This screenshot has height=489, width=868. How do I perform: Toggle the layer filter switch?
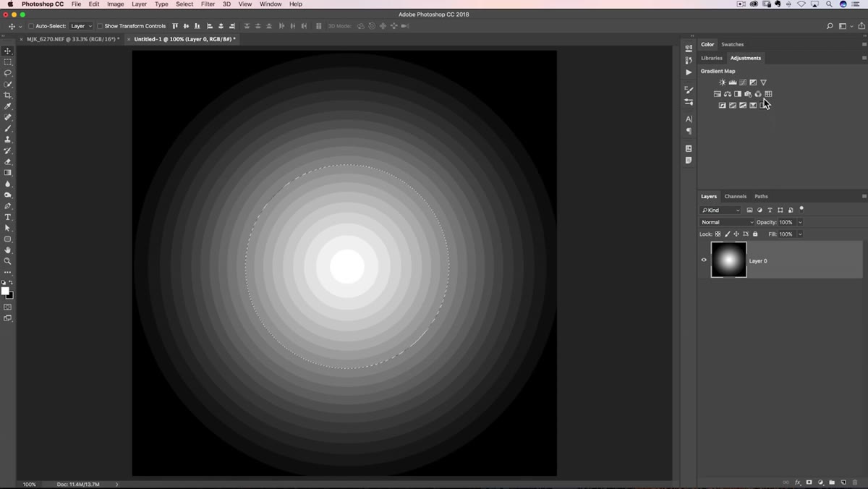[801, 209]
